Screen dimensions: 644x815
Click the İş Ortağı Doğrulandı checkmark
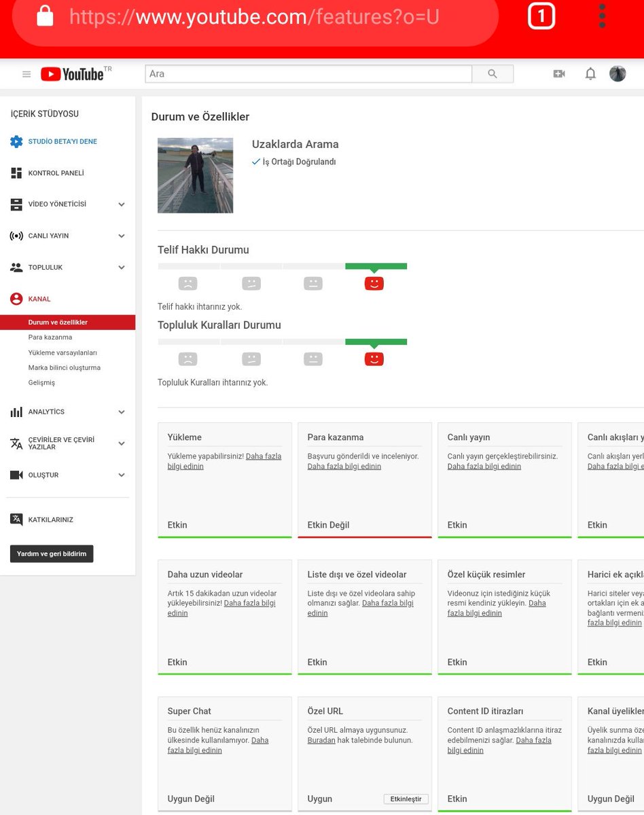(x=256, y=162)
